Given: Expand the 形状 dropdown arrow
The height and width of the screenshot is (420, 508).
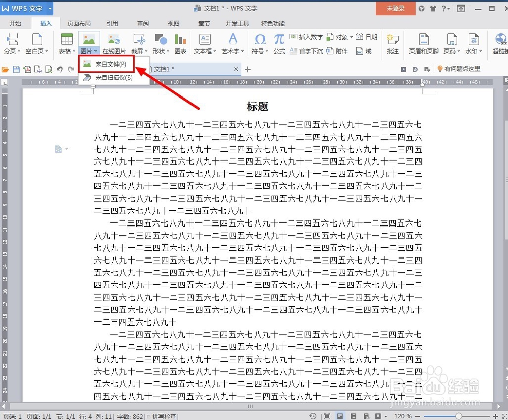Looking at the screenshot, I should click(x=168, y=51).
